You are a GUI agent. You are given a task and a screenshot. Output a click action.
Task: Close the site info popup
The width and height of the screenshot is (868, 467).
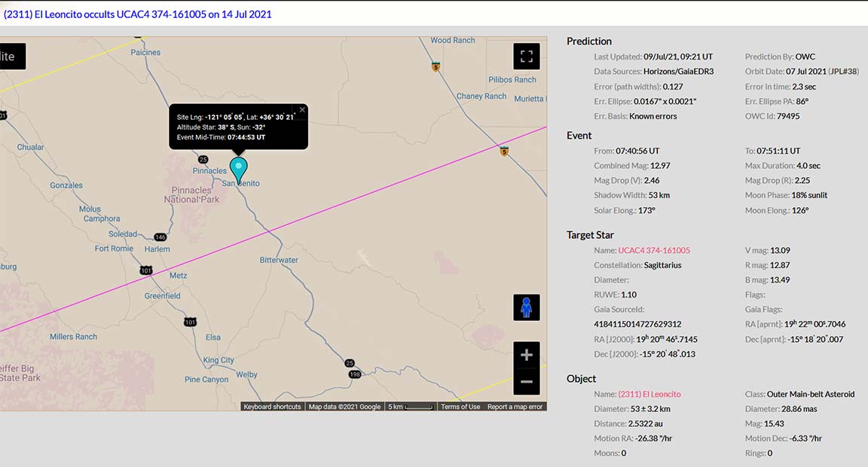tap(302, 109)
